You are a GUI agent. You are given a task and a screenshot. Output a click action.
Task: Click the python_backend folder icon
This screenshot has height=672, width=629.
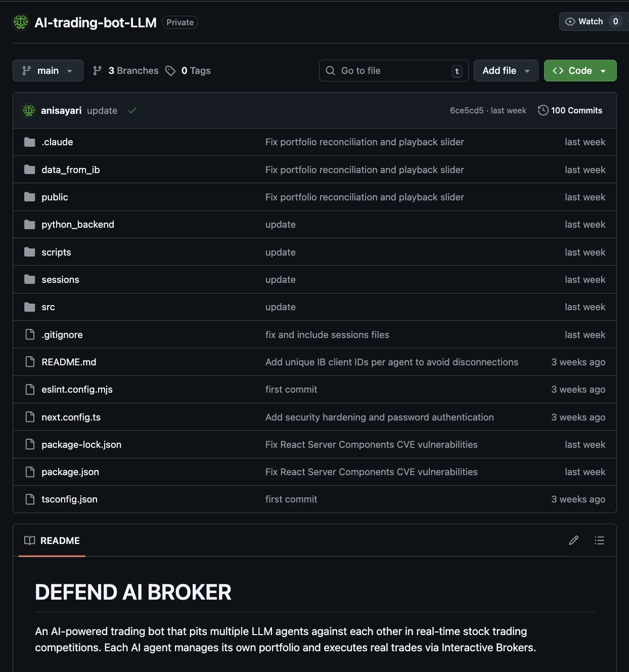click(x=30, y=224)
